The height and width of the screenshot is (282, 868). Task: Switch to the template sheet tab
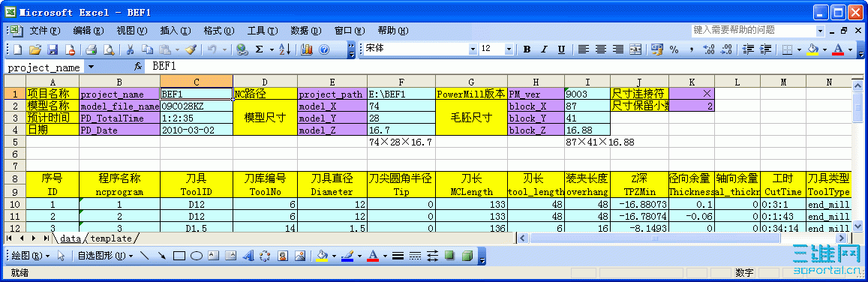point(111,238)
